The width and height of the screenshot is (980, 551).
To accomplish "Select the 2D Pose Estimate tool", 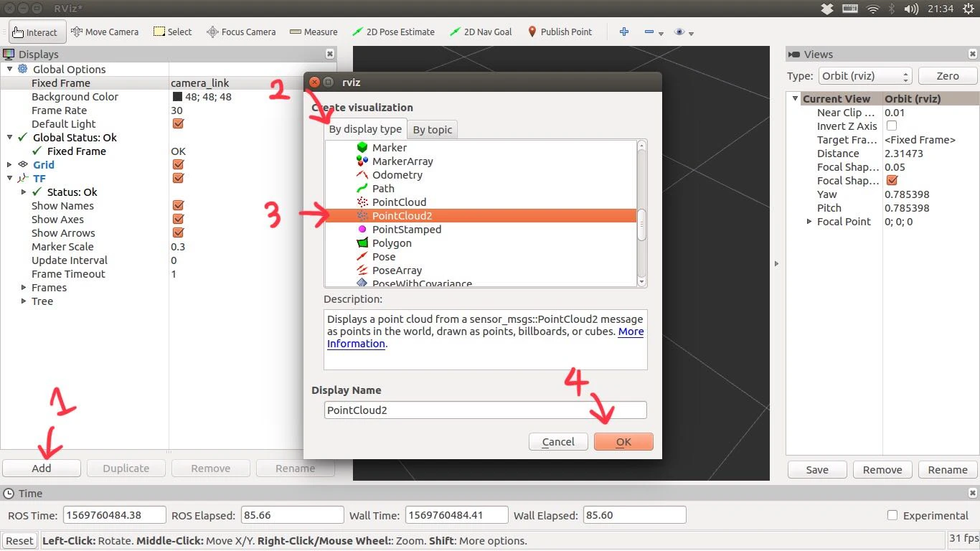I will click(x=393, y=32).
